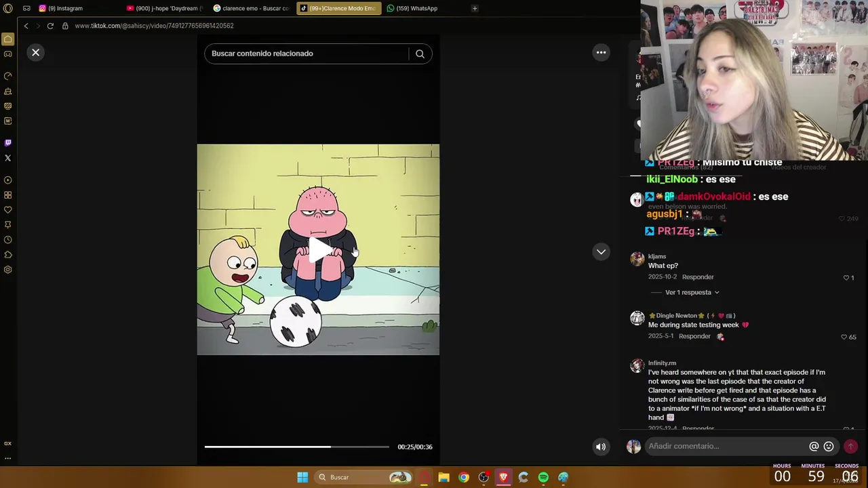Click the taskbar Buscar search box
Viewport: 868px width, 488px height.
364,477
